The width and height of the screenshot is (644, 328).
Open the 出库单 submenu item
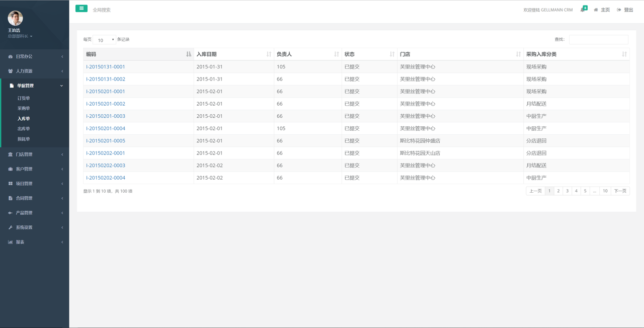(x=24, y=129)
